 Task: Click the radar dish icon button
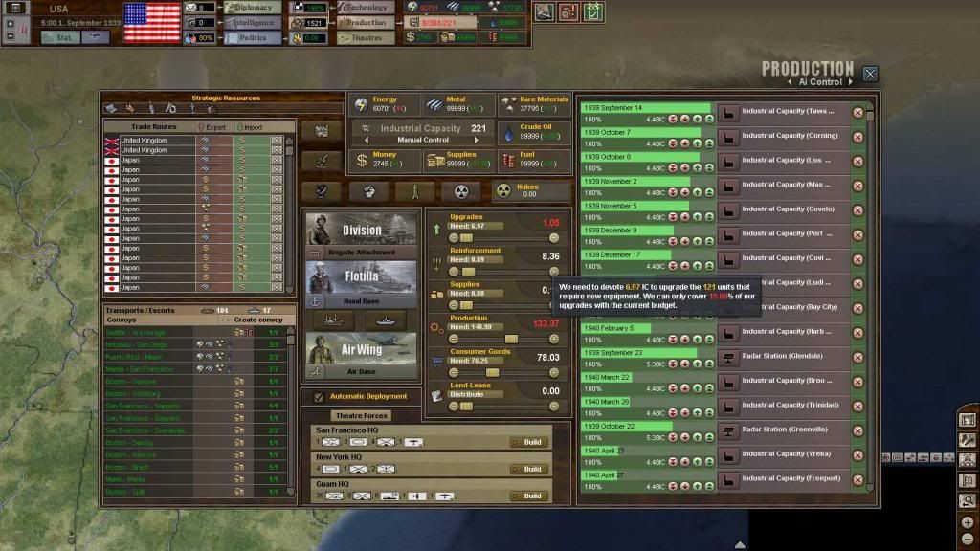(x=322, y=191)
